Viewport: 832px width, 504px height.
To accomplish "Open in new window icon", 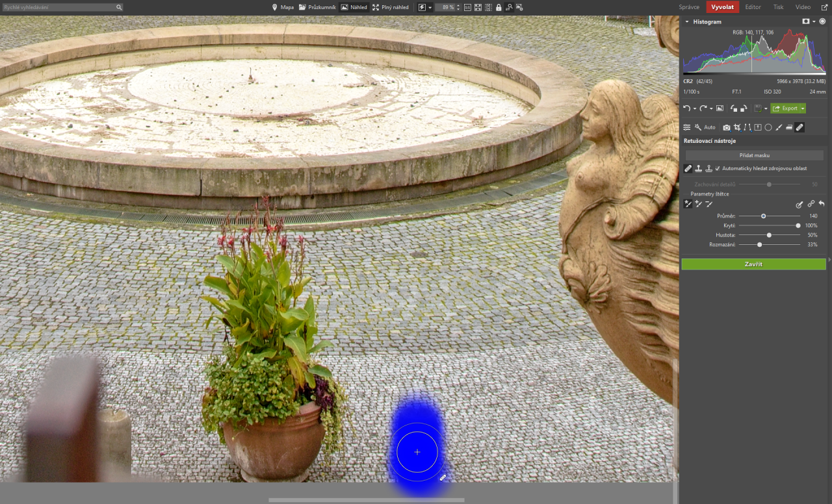I will click(824, 7).
